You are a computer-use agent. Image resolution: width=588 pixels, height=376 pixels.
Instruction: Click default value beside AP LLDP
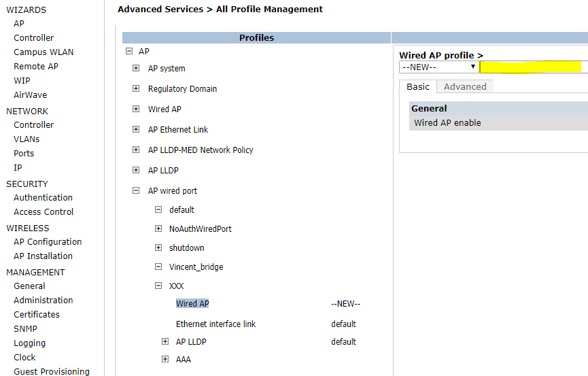(x=343, y=342)
